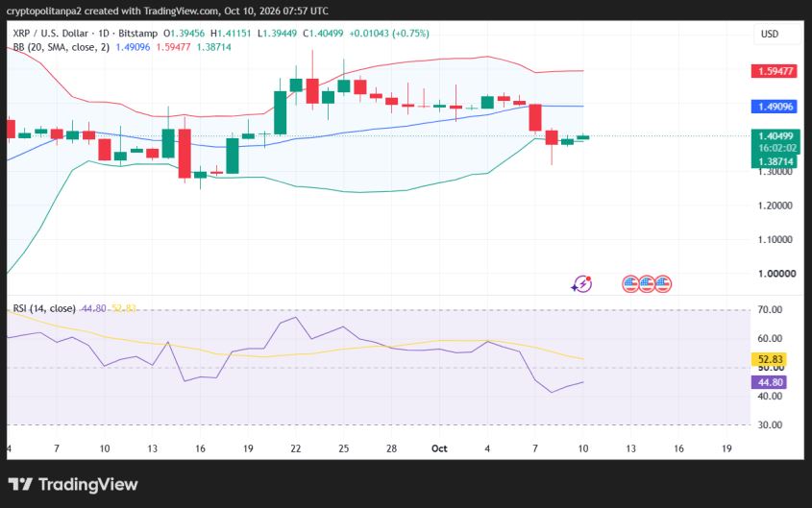
Task: Click the 1.20000 price axis label
Action: (775, 206)
